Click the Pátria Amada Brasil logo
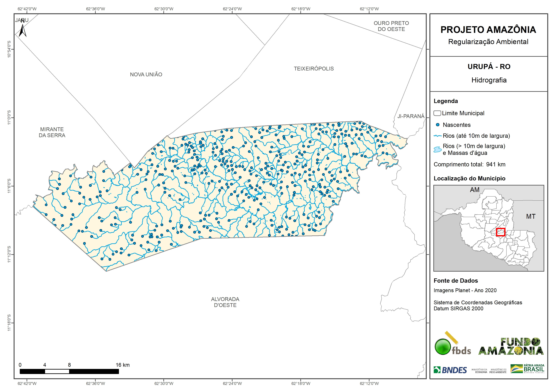Image resolution: width=555 pixels, height=392 pixels. click(527, 369)
